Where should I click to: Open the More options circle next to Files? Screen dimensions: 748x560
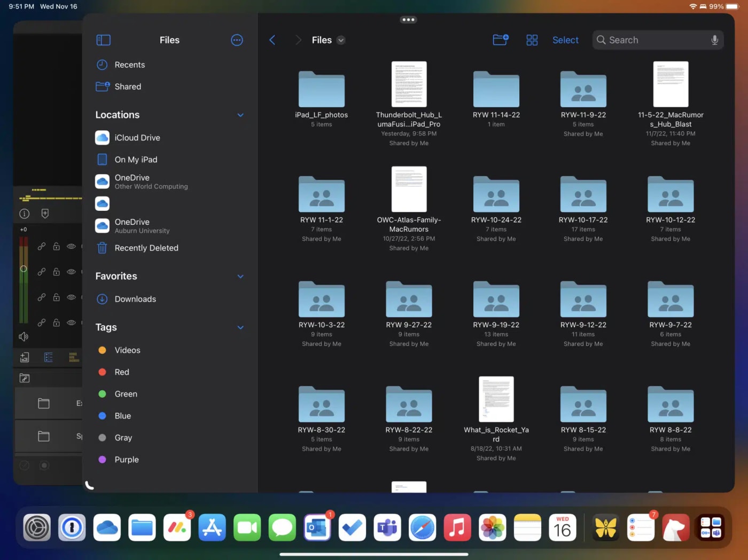[x=237, y=40]
